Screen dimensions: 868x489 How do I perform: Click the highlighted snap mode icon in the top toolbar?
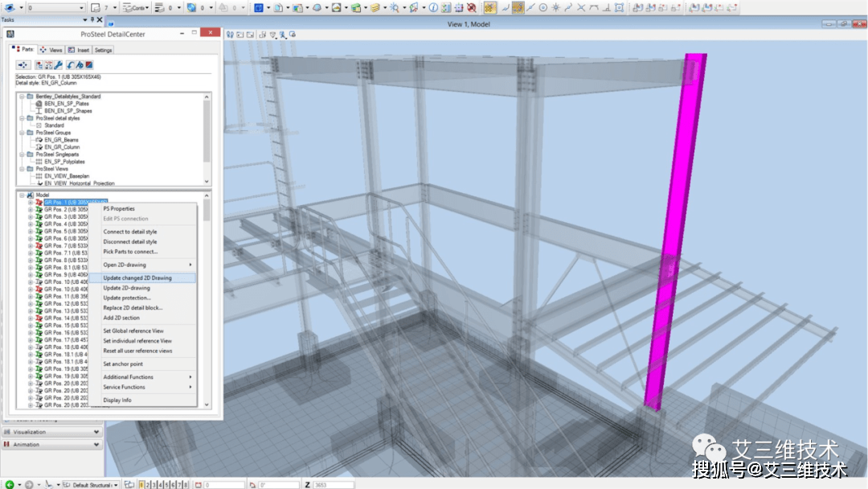(518, 8)
